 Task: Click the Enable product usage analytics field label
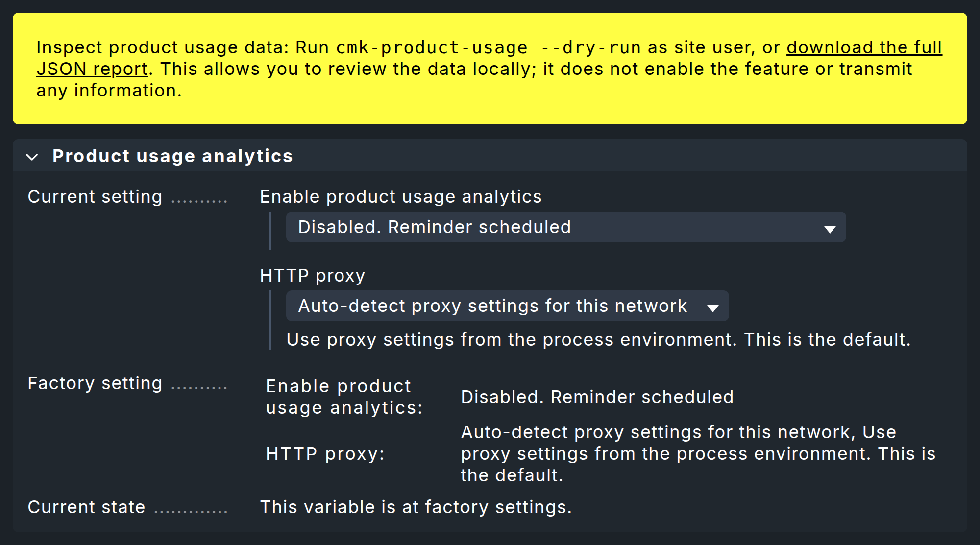[x=400, y=196]
